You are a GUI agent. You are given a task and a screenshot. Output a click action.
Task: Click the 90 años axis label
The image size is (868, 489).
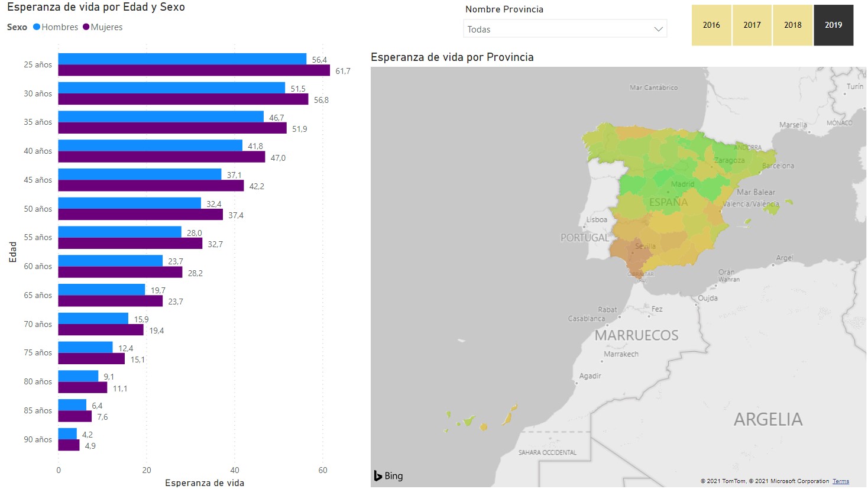tap(38, 439)
